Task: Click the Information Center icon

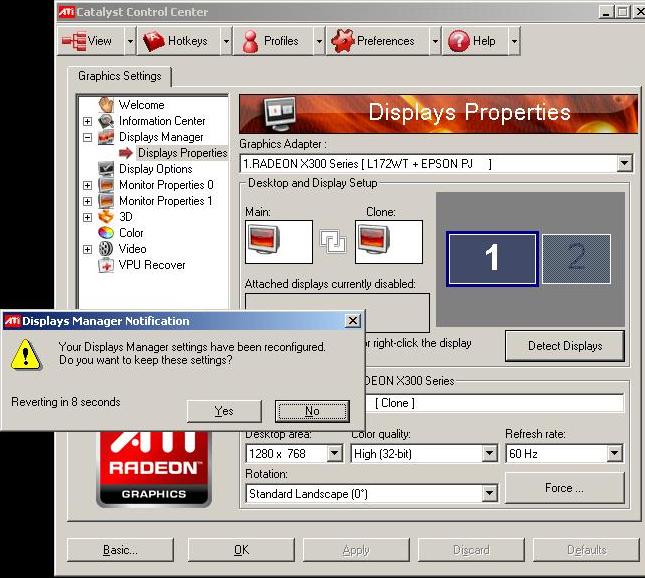Action: tap(106, 121)
